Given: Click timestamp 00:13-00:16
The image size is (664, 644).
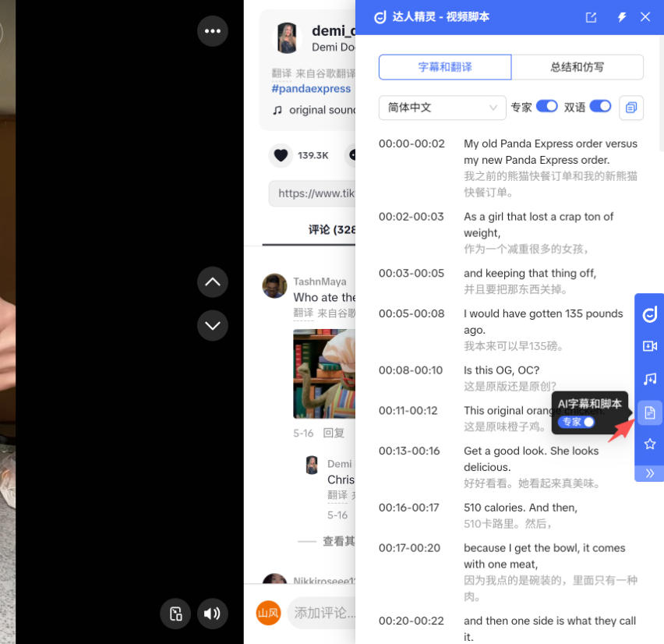Looking at the screenshot, I should [x=409, y=451].
